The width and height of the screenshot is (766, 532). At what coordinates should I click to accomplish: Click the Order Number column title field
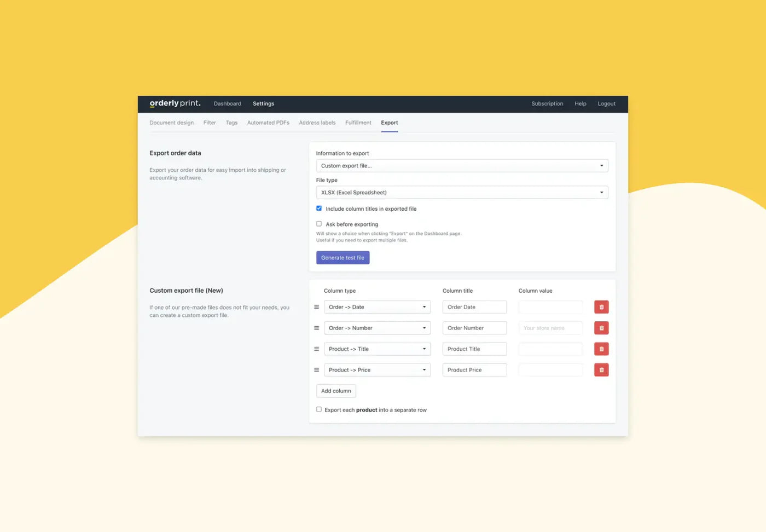point(474,328)
